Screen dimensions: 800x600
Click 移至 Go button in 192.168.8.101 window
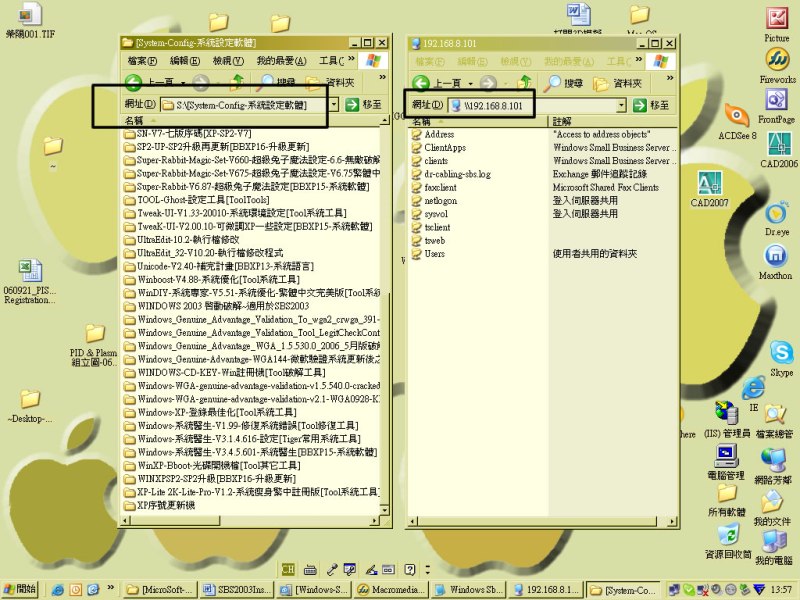(x=651, y=105)
